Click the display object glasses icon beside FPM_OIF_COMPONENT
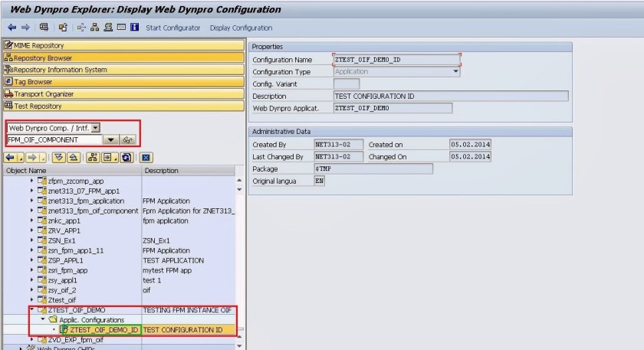This screenshot has height=350, width=644. coord(129,140)
